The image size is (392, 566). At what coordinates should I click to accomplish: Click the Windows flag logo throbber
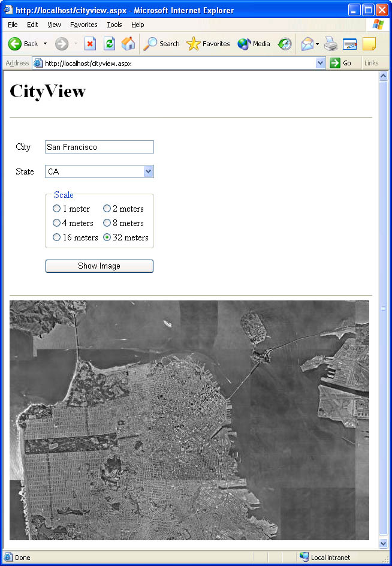click(378, 25)
